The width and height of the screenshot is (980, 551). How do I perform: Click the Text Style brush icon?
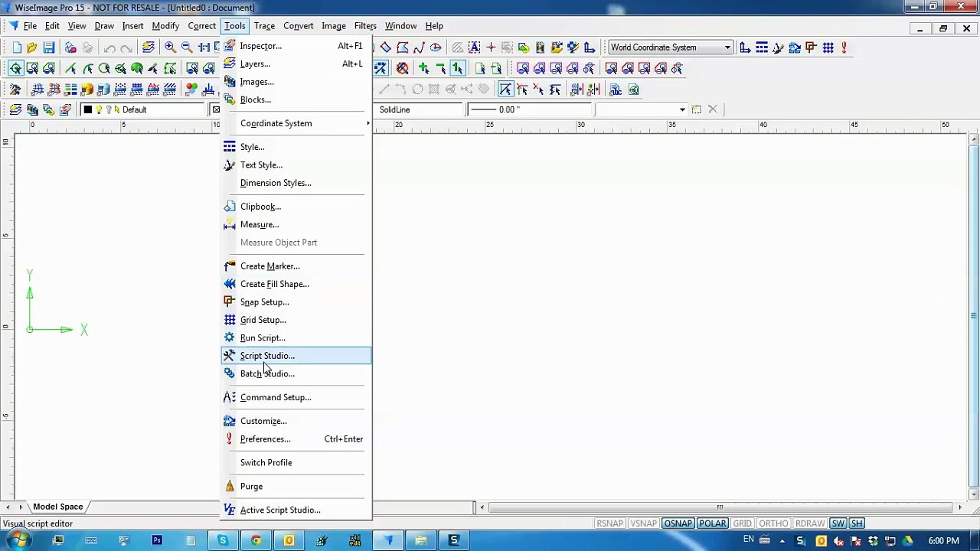pyautogui.click(x=230, y=165)
